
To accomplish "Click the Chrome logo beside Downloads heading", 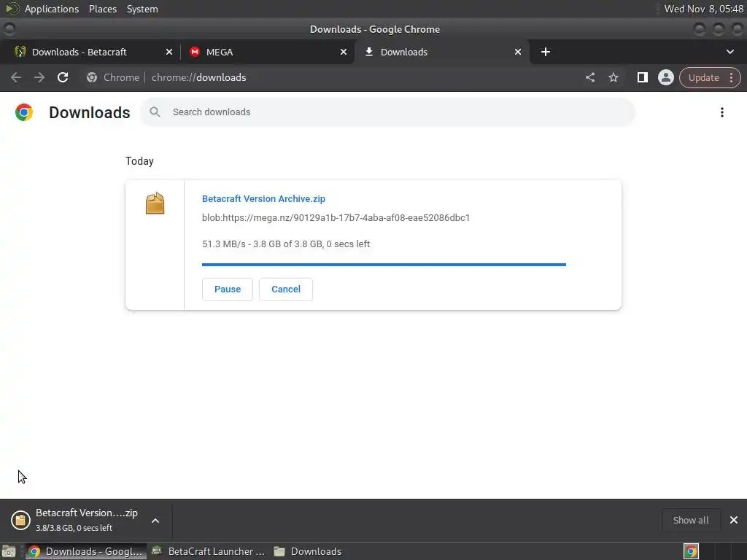I will [24, 112].
